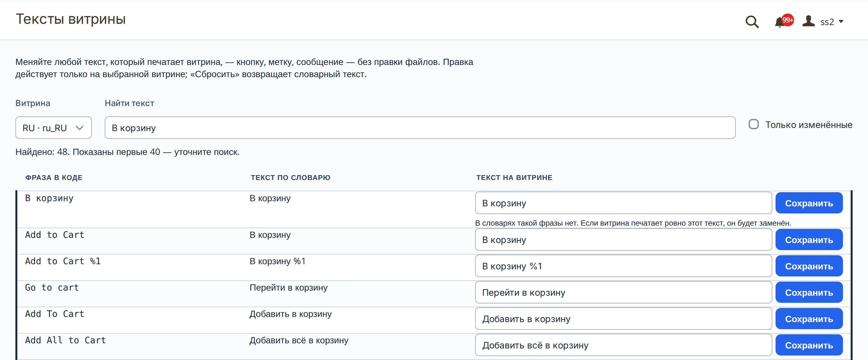Edit storefront text 'Добавить в корзину'
Viewport: 868px width, 360px height.
pyautogui.click(x=623, y=319)
